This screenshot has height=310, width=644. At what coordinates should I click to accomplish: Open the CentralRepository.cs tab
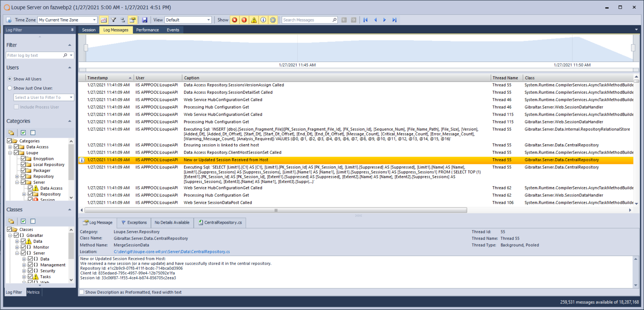[x=220, y=223]
